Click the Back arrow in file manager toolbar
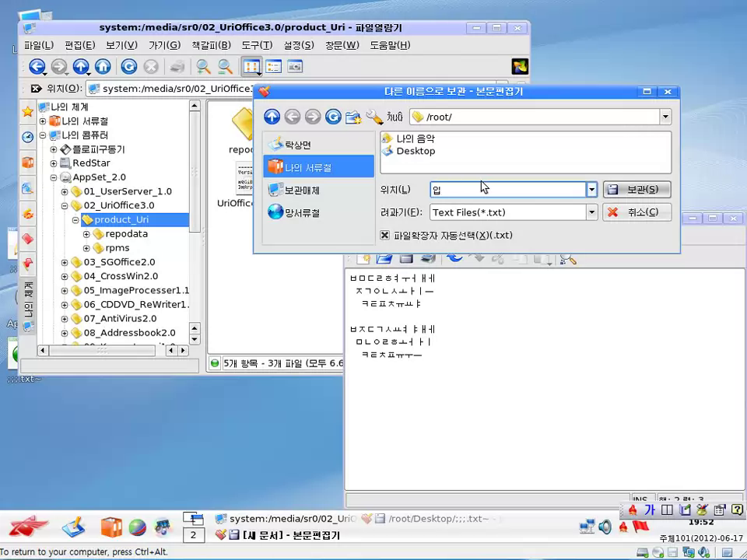 pyautogui.click(x=37, y=67)
